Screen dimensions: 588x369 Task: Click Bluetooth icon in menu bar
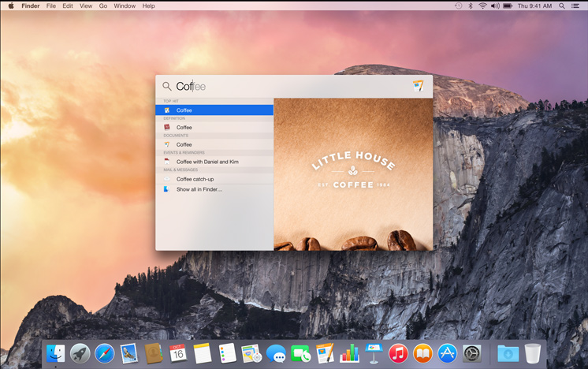click(471, 6)
